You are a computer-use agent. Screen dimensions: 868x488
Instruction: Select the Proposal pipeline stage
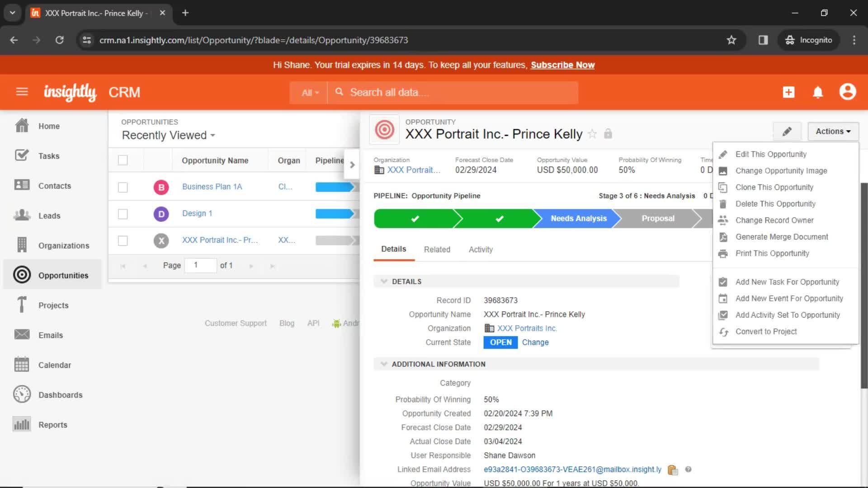(658, 219)
